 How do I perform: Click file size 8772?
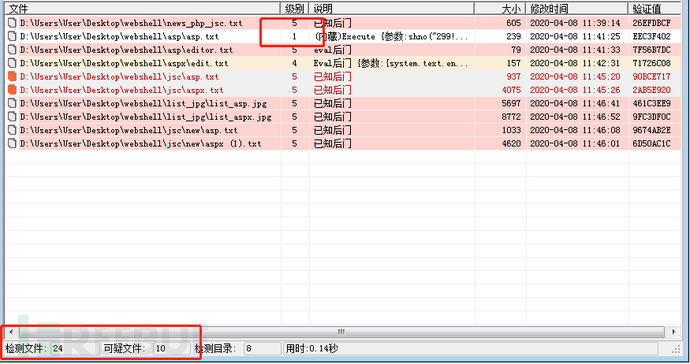pos(511,117)
